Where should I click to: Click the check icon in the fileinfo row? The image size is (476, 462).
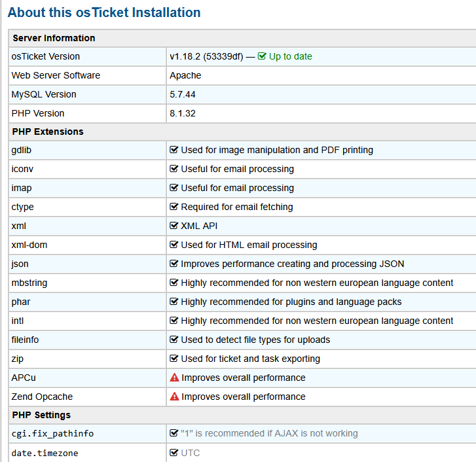(174, 340)
